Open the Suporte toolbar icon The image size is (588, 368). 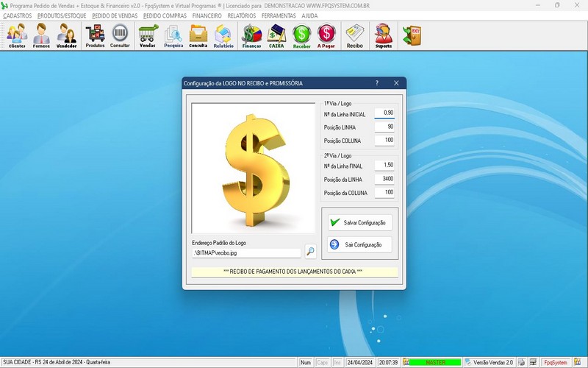pos(383,35)
